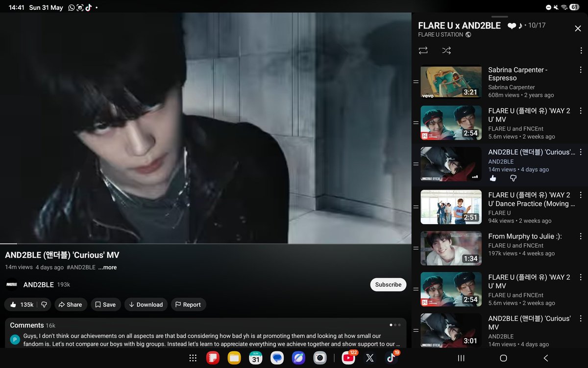Open the commenter's P avatar

(x=15, y=340)
